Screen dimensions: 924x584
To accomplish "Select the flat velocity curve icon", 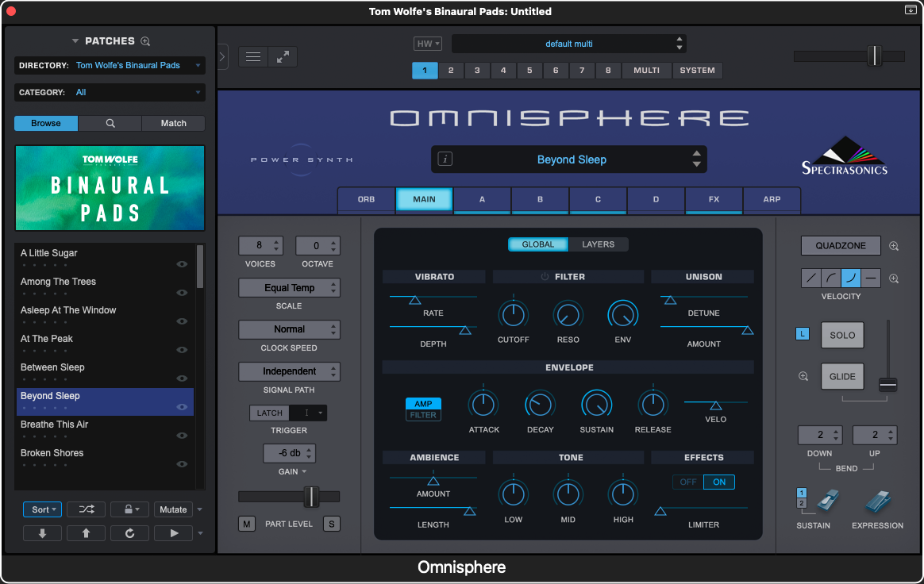I will pyautogui.click(x=871, y=278).
